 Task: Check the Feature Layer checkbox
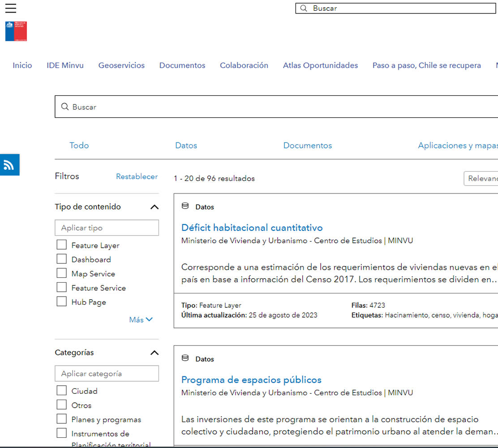61,245
